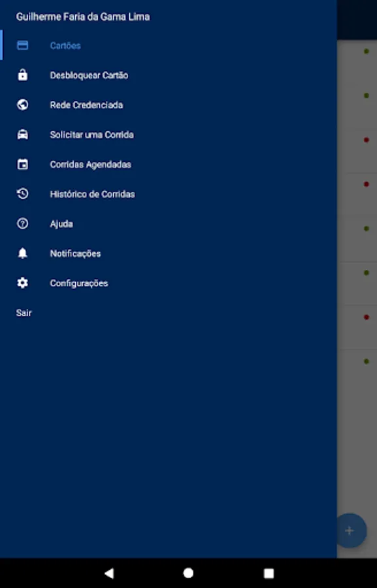
Task: Go to Notificações
Action: (x=169, y=253)
